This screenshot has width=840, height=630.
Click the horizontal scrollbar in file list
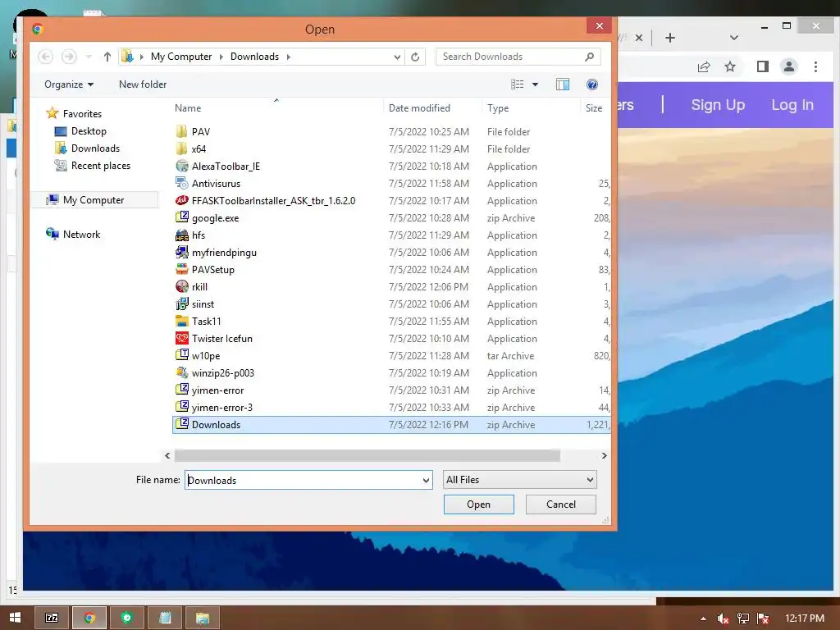[x=367, y=455]
